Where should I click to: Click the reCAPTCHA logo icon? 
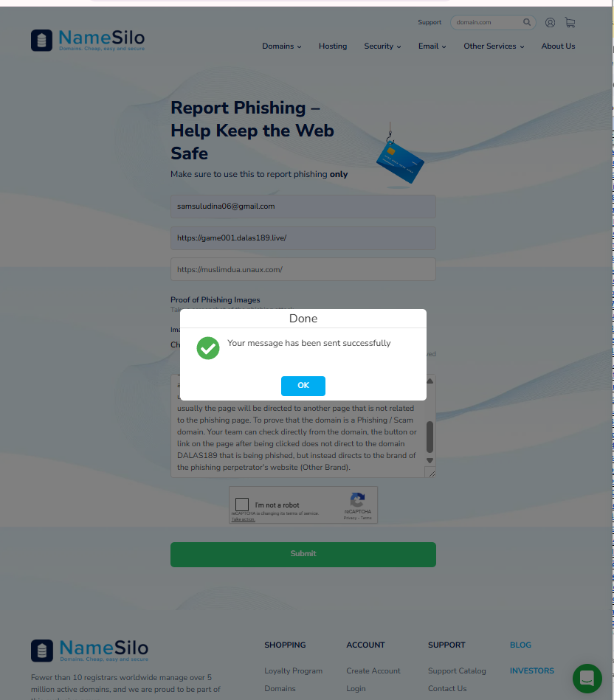tap(358, 500)
